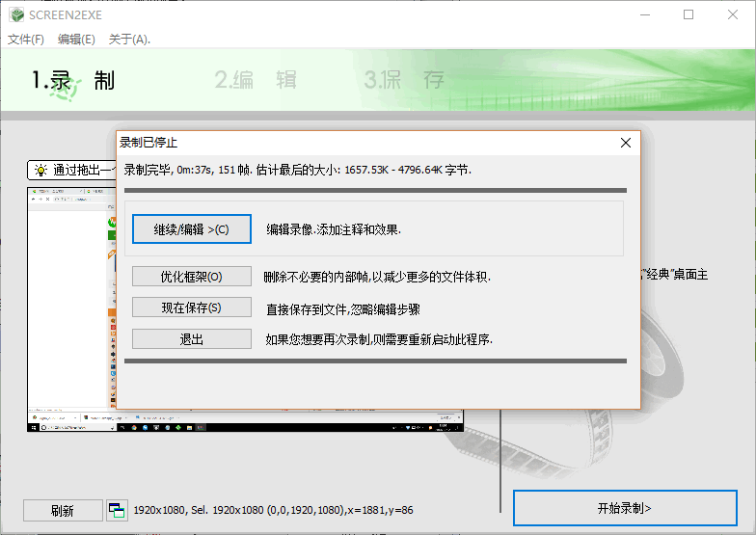Click the 如果您想要再次录制 description text

click(x=379, y=339)
